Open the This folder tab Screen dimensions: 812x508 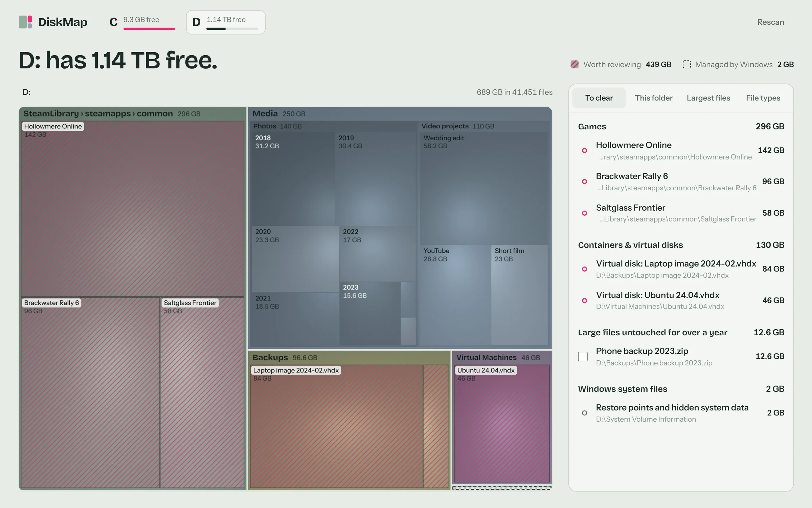pos(653,98)
